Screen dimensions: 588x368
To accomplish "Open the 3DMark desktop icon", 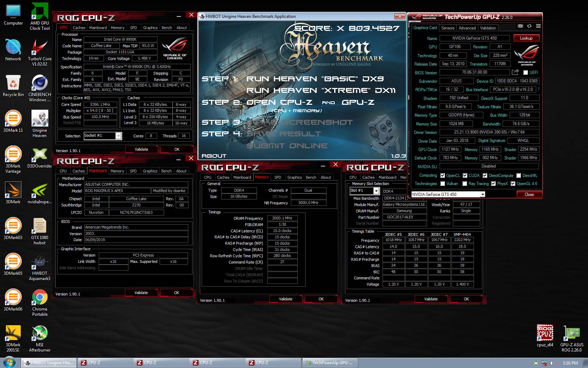I will pos(13,193).
